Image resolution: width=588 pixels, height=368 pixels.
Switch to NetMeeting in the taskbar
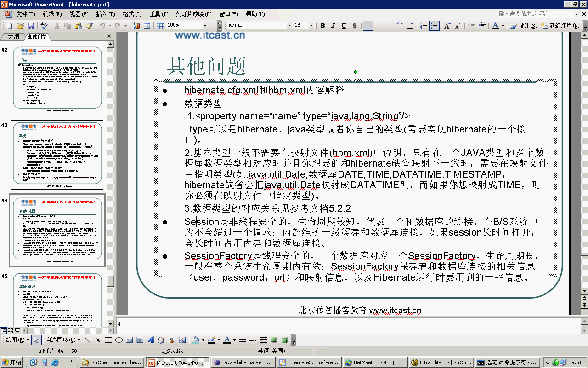coord(375,362)
